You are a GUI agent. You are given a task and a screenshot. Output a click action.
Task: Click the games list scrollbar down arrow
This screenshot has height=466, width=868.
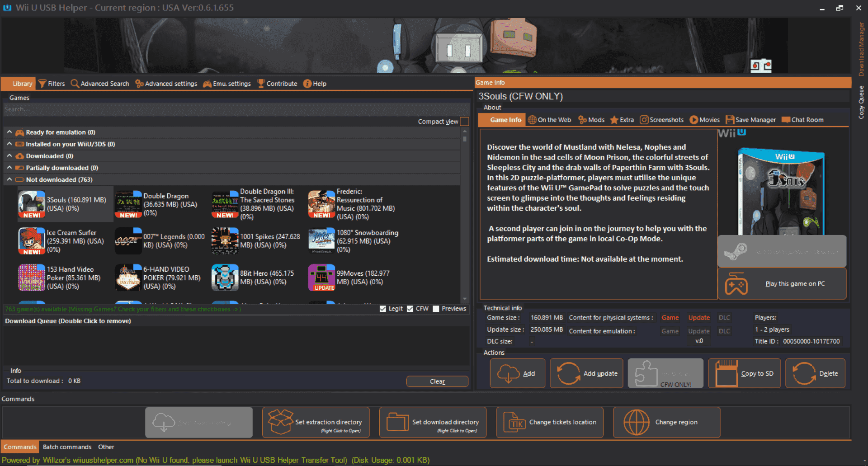pyautogui.click(x=464, y=299)
